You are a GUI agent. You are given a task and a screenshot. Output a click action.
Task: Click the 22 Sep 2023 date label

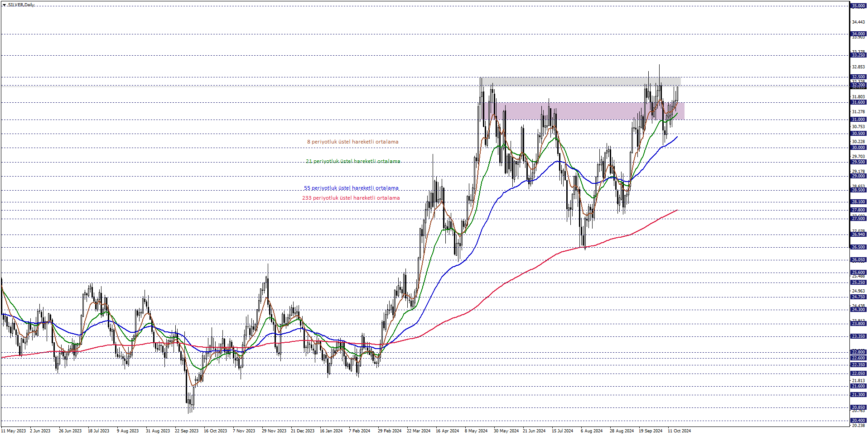[x=187, y=431]
